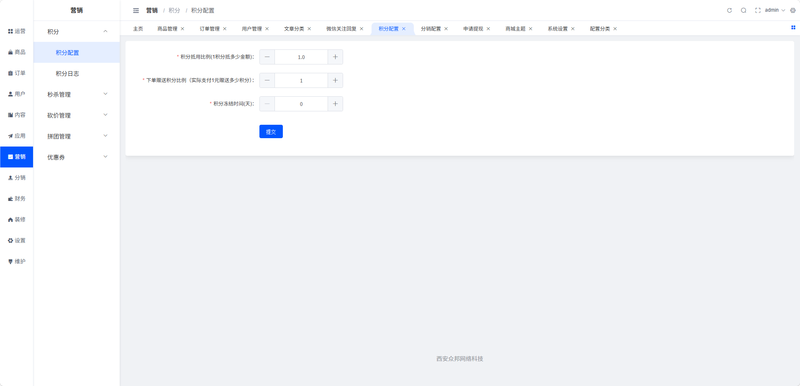Screen dimensions: 800x386
Task: Open the 设置 section in the sidebar
Action: [16, 241]
